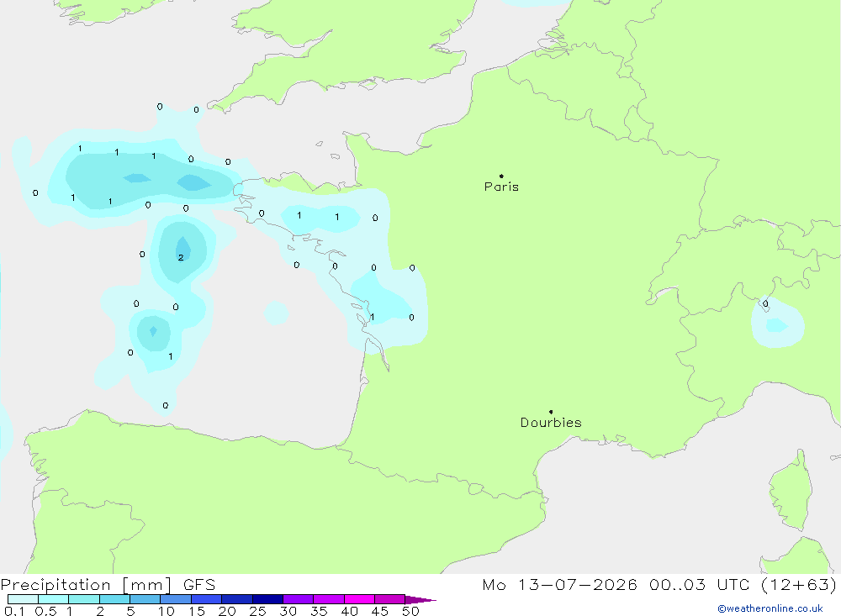This screenshot has width=841, height=616.
Task: Click the legend scale label '40'
Action: tap(349, 611)
